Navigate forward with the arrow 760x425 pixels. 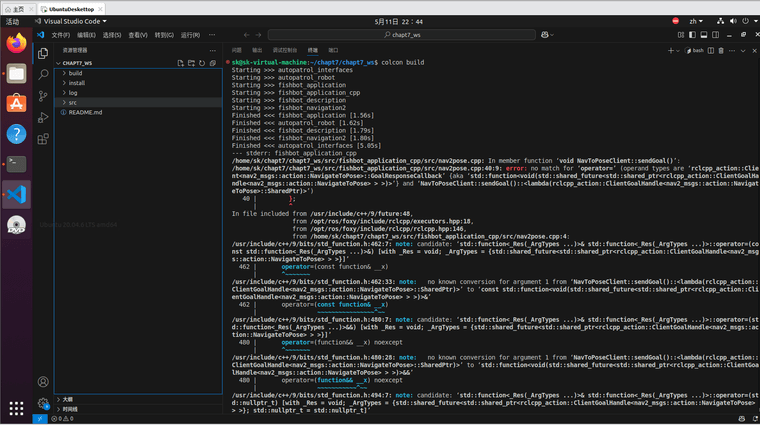pyautogui.click(x=258, y=35)
